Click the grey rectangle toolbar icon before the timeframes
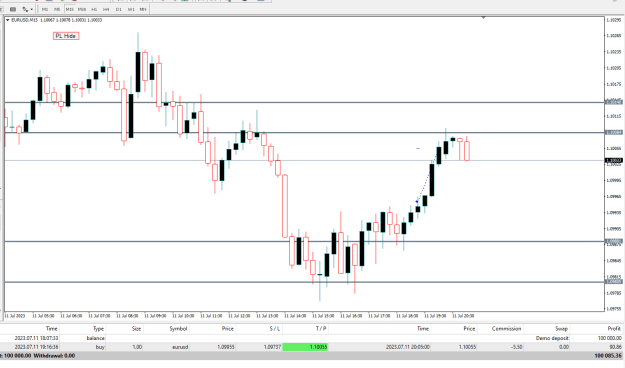This screenshot has height=368, width=625. click(x=13, y=9)
